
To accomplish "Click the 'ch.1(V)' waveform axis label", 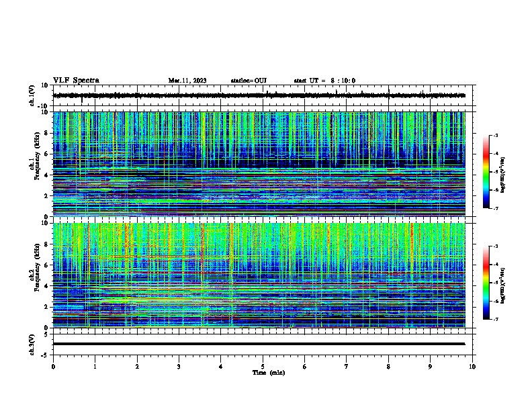I will coord(32,95).
